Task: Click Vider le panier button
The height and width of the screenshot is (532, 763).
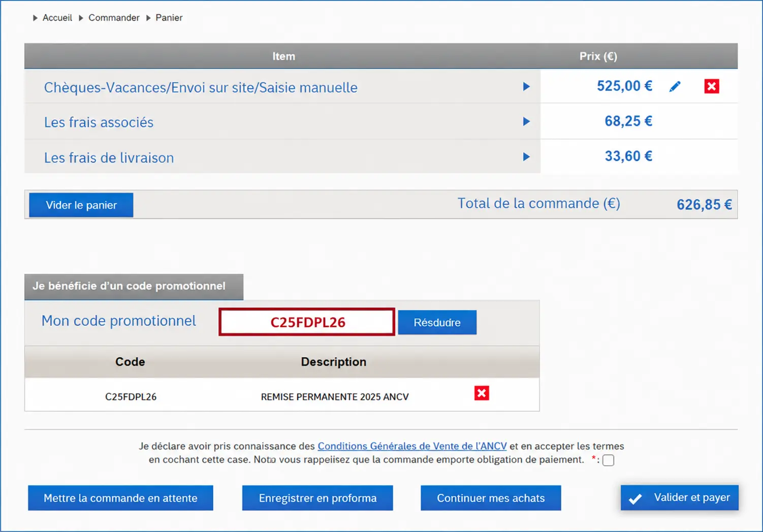Action: [x=81, y=205]
